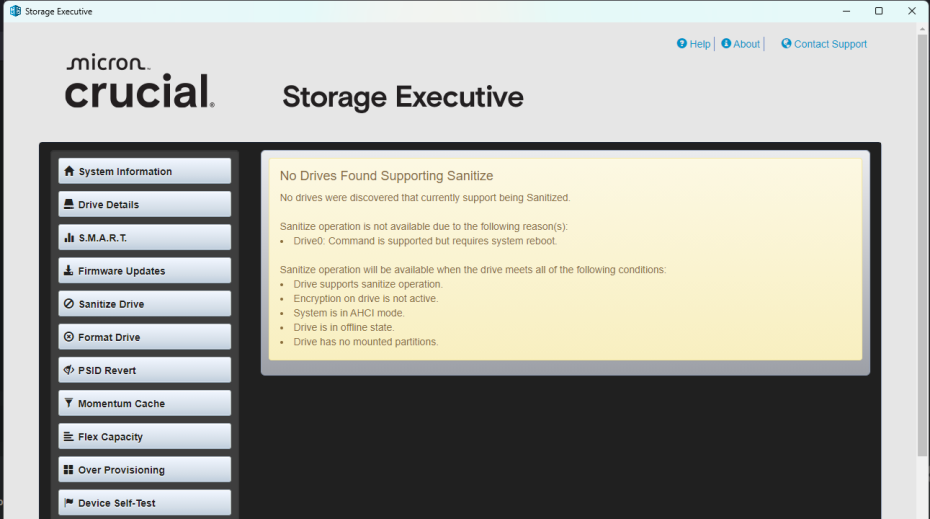Click the list icon beside Flex Capacity
This screenshot has width=930, height=519.
pos(69,437)
